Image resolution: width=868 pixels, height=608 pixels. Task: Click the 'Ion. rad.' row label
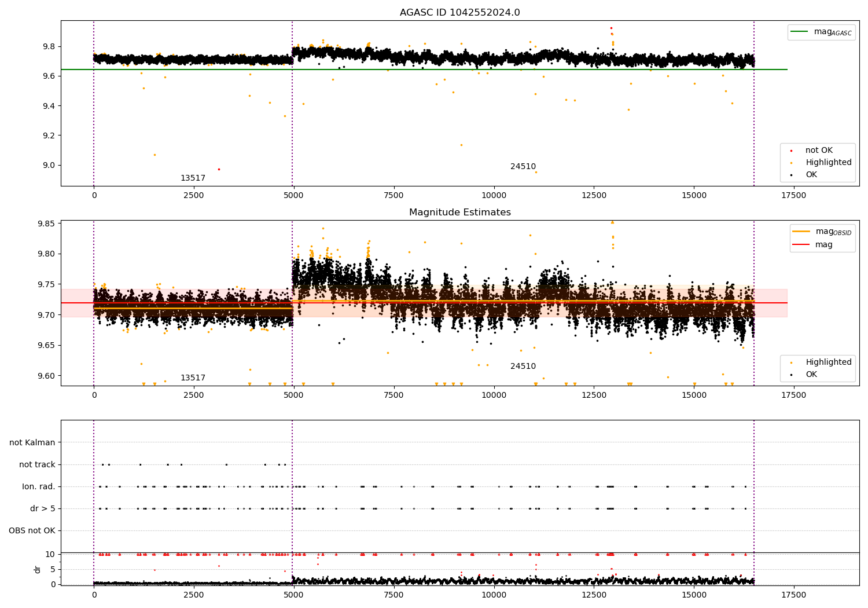click(39, 486)
